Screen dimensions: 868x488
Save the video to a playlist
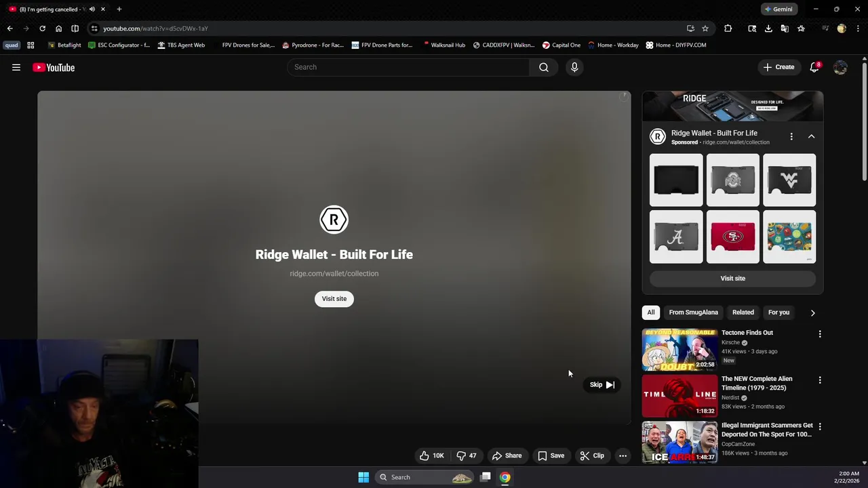[551, 455]
